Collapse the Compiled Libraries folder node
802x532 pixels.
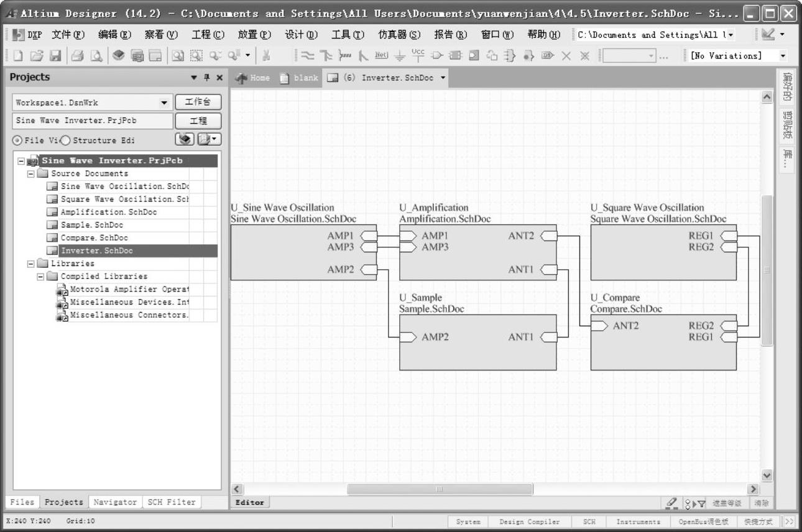(40, 277)
